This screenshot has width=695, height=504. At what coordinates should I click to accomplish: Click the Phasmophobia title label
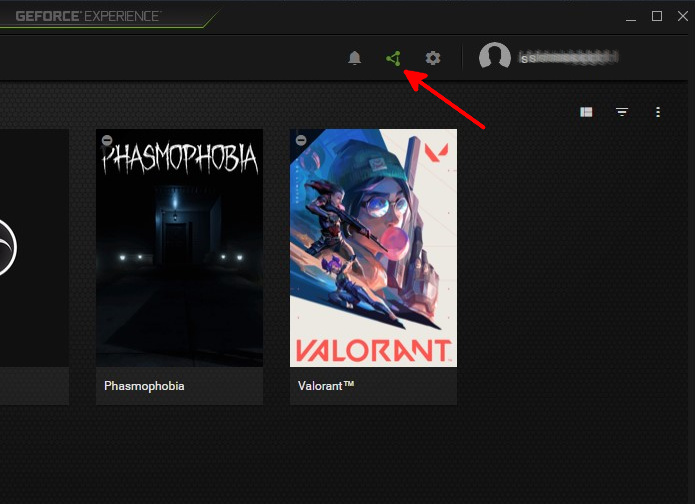[x=144, y=386]
